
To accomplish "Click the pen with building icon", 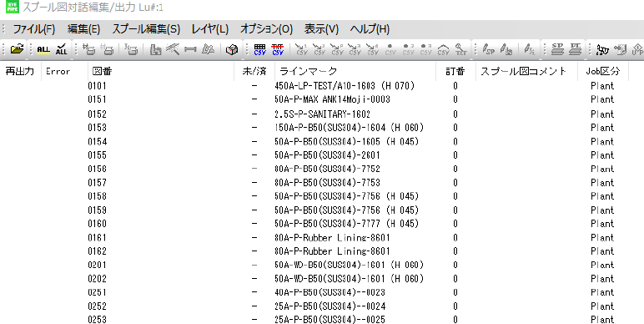I will coord(506,50).
